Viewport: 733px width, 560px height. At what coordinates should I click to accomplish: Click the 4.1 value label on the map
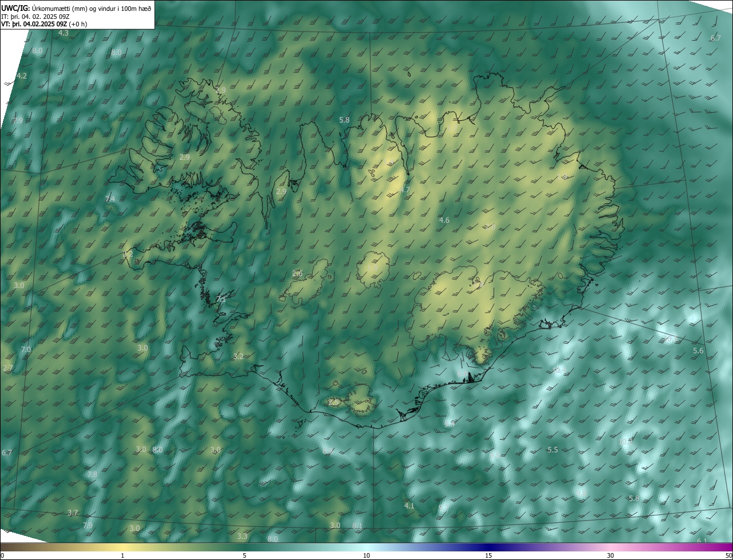(409, 506)
